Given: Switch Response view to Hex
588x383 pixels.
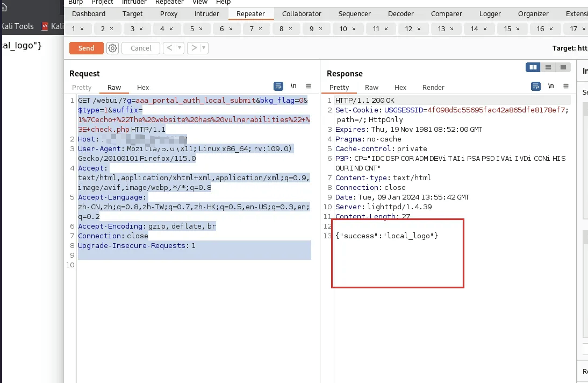Looking at the screenshot, I should 400,88.
